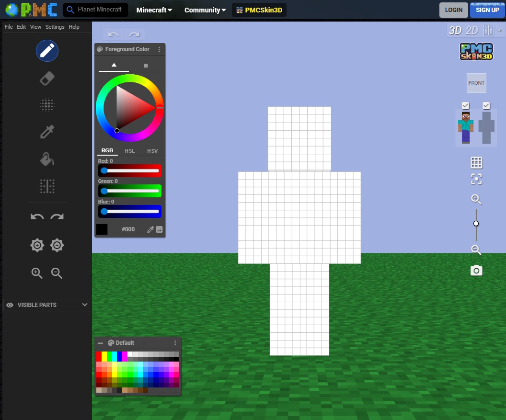Select the Paint Bucket fill tool
Viewport: 506px width, 420px height.
pos(47,159)
